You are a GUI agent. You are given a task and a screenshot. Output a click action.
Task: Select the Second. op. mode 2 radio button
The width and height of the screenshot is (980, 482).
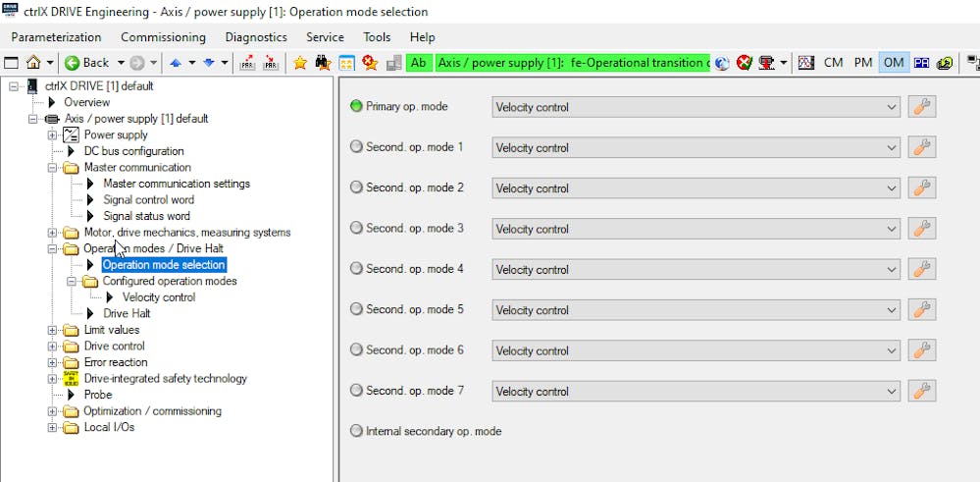[356, 187]
